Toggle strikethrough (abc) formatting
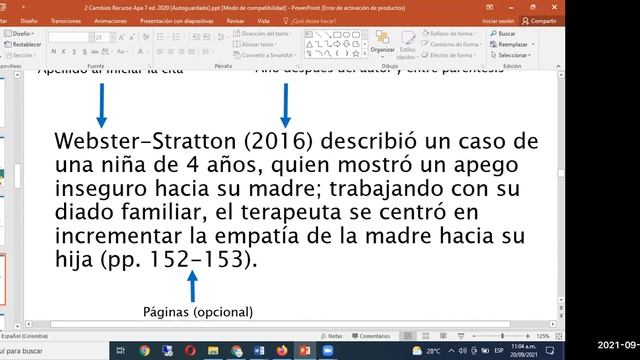The height and width of the screenshot is (360, 640). point(95,52)
